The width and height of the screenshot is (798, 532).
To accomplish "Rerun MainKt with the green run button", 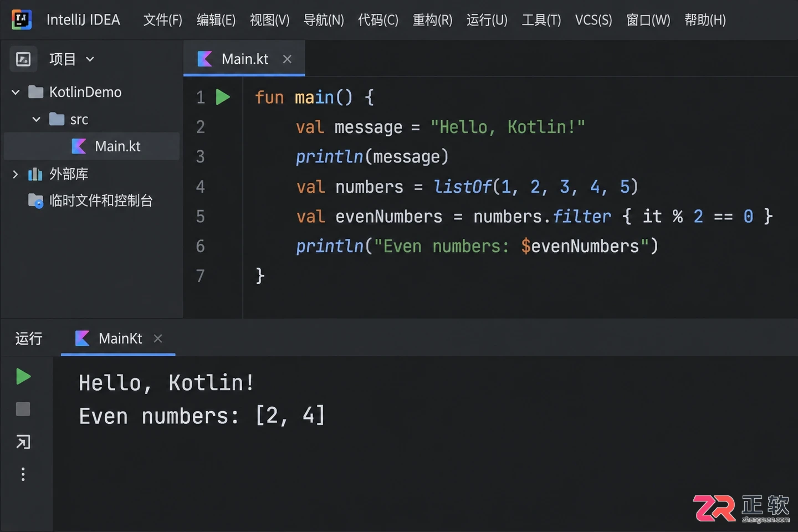I will click(23, 377).
